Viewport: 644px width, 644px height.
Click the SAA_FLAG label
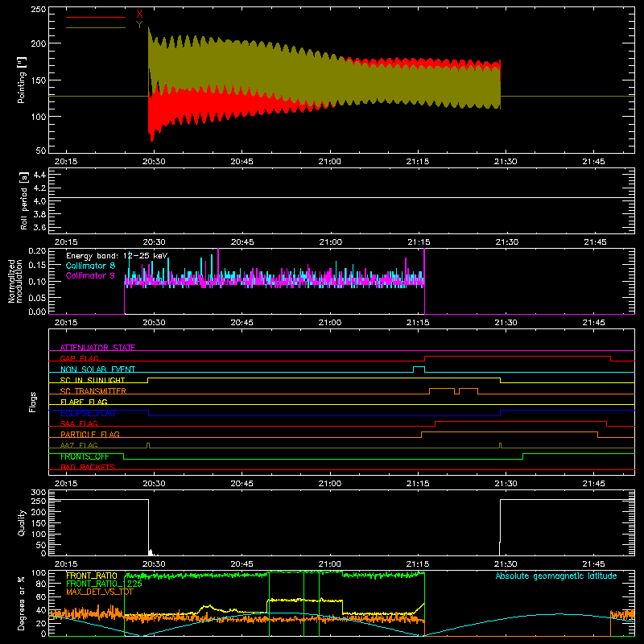coord(79,423)
